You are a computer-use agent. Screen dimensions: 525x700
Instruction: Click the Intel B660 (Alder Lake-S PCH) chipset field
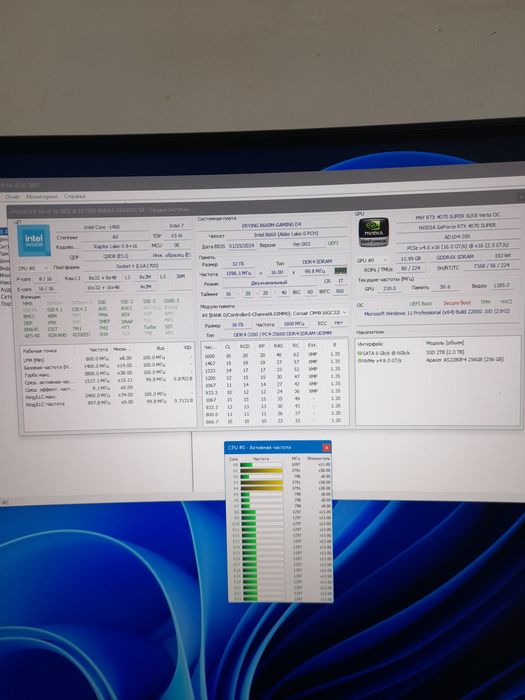(x=286, y=235)
